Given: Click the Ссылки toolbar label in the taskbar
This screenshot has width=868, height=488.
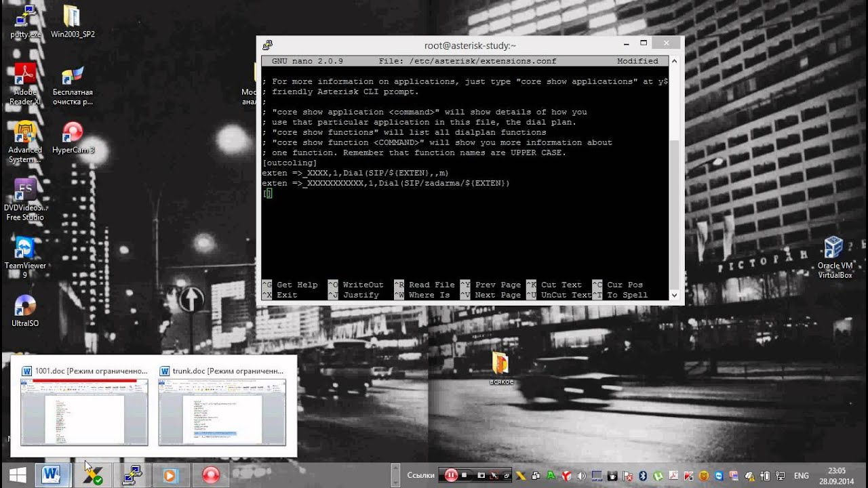Looking at the screenshot, I should pyautogui.click(x=420, y=475).
